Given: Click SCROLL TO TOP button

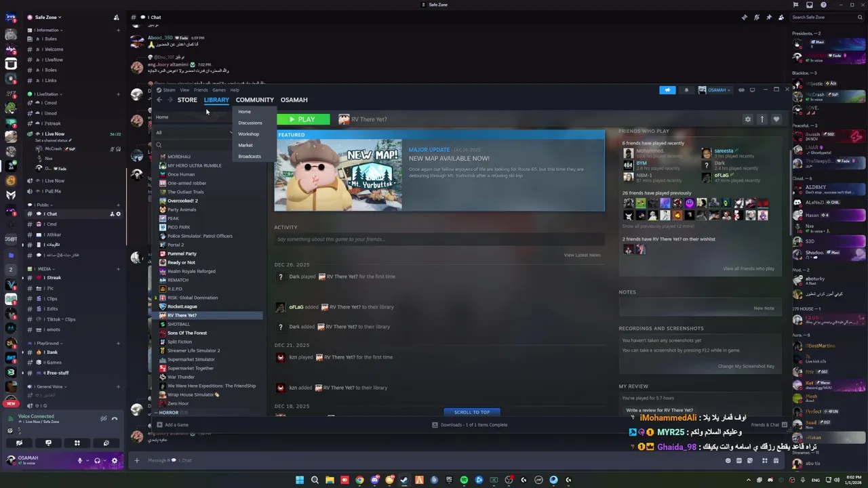Looking at the screenshot, I should pos(472,412).
